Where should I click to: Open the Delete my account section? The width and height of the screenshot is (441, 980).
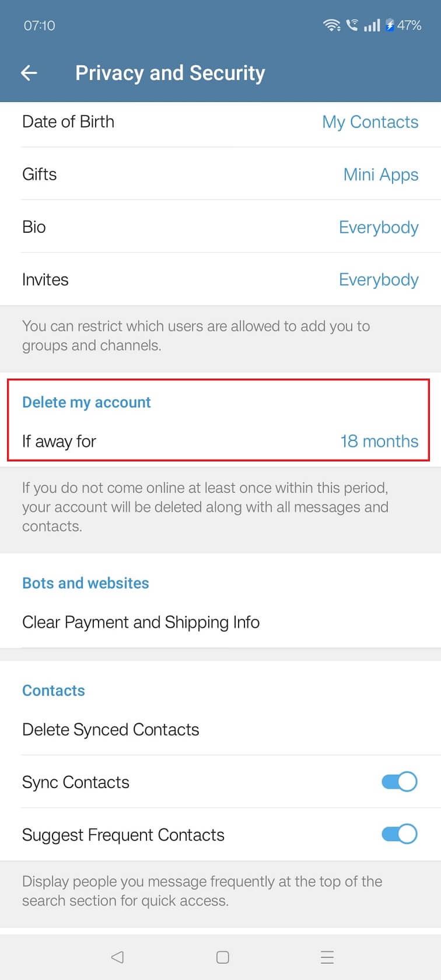[x=86, y=402]
